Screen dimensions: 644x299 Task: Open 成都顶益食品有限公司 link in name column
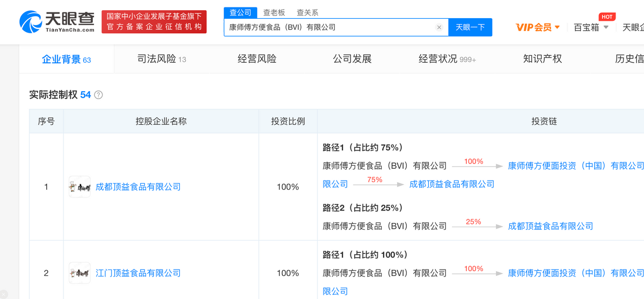(x=138, y=187)
